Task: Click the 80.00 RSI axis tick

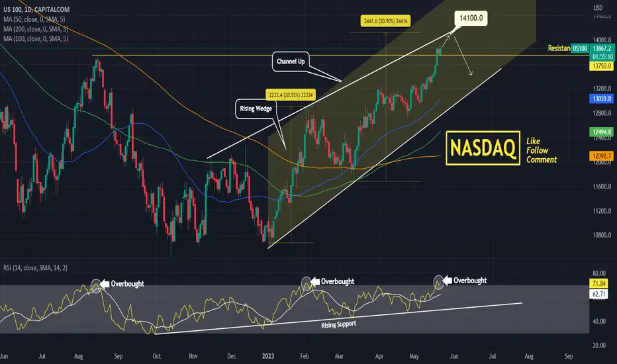Action: pos(599,273)
